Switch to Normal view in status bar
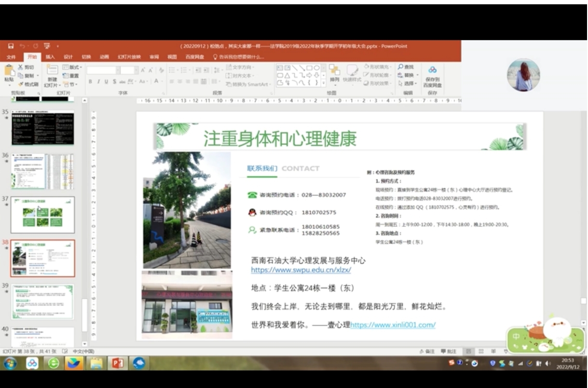 pyautogui.click(x=468, y=351)
